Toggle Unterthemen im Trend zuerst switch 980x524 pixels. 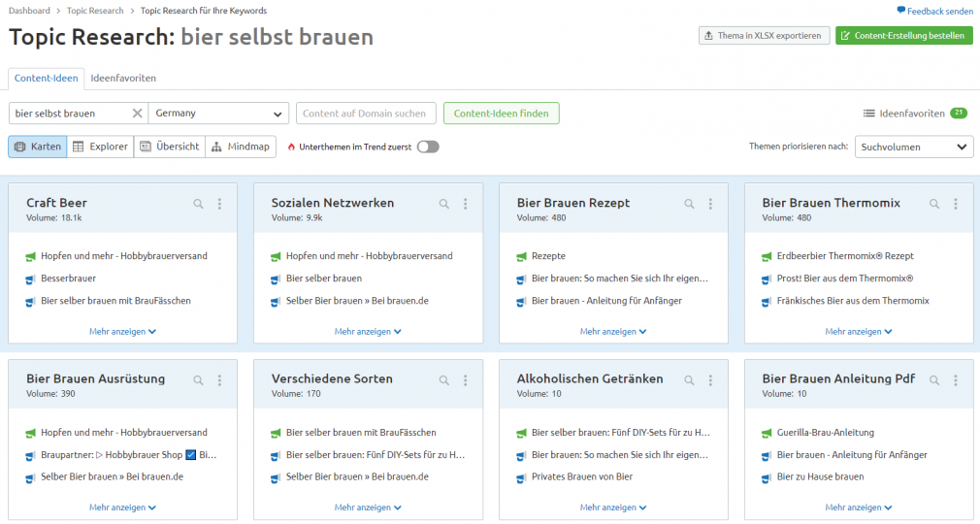coord(428,147)
